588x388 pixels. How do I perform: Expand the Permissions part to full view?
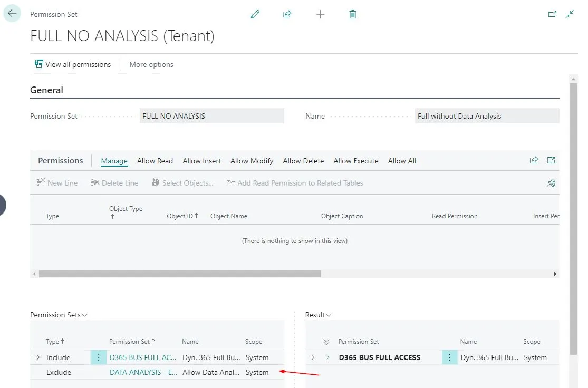pyautogui.click(x=551, y=160)
